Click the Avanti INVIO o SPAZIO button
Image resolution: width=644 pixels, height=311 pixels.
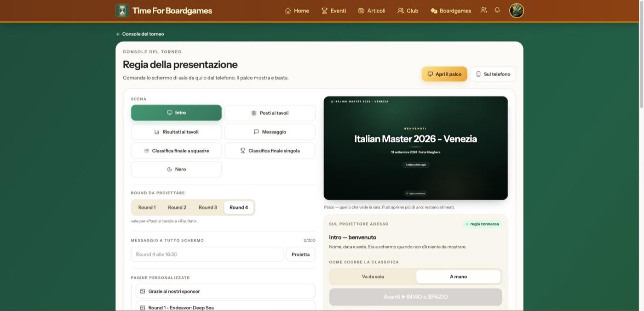click(416, 297)
